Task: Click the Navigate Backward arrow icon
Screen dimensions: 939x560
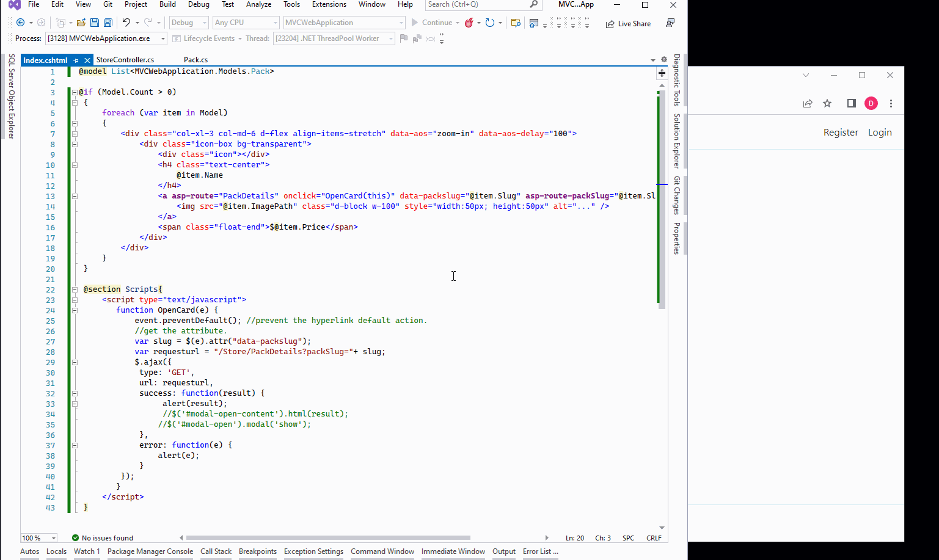Action: [20, 23]
